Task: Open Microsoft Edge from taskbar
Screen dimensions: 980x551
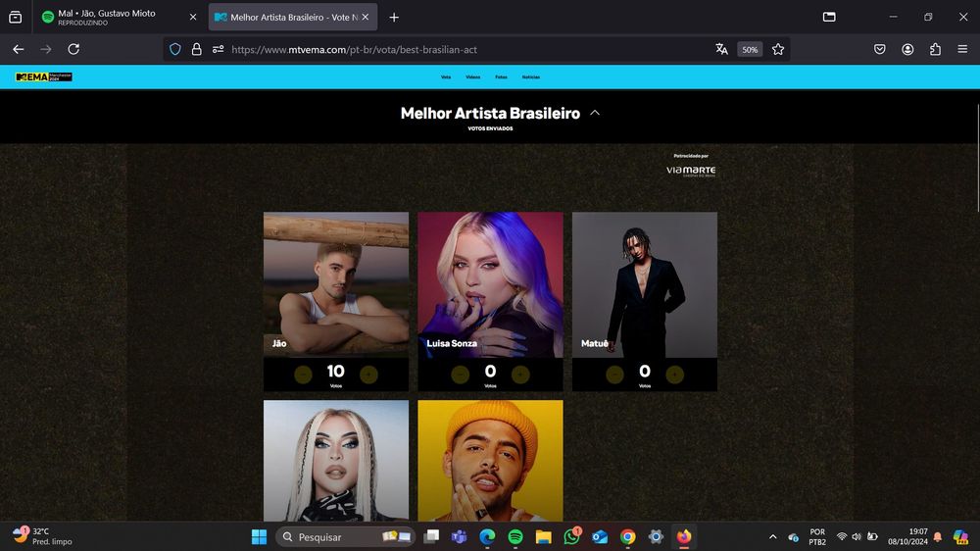Action: click(487, 536)
